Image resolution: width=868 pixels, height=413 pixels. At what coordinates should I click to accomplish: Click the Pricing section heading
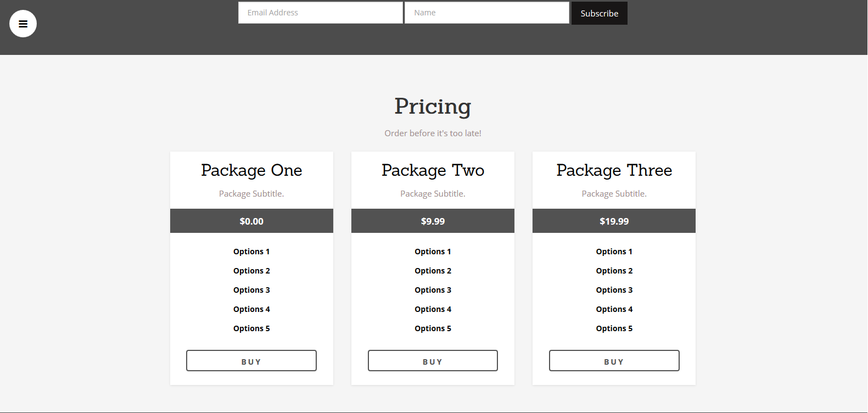click(x=433, y=107)
